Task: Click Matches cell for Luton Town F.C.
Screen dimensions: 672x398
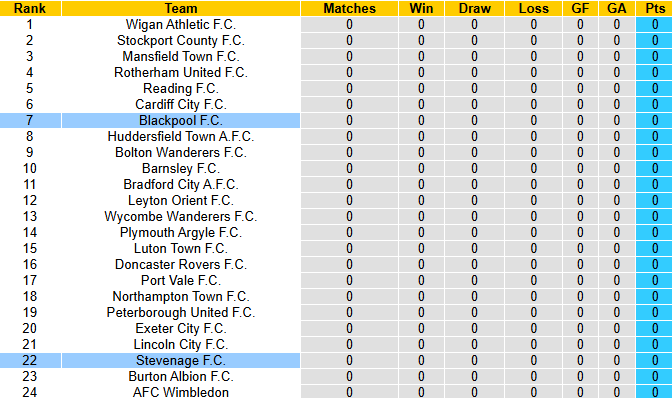Action: pyautogui.click(x=349, y=248)
